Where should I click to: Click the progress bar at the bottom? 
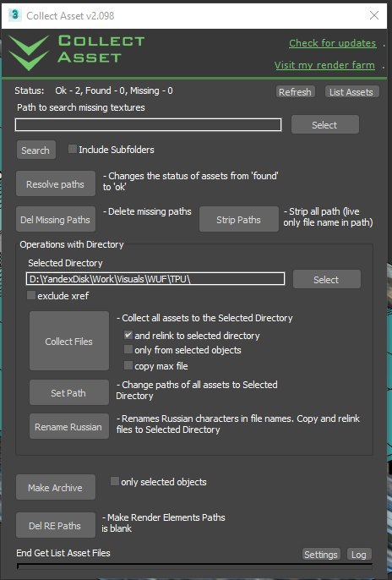pos(194,566)
